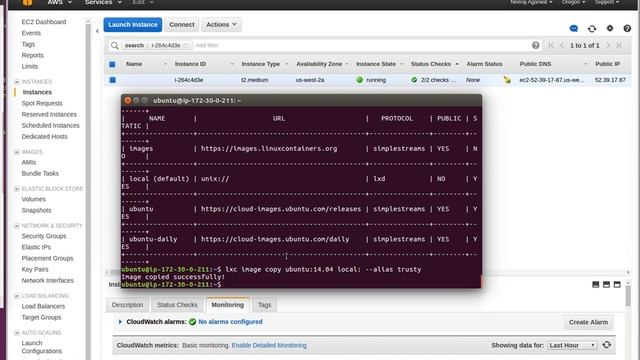Click the terminal window title bar
The image size is (640, 360).
tap(301, 100)
